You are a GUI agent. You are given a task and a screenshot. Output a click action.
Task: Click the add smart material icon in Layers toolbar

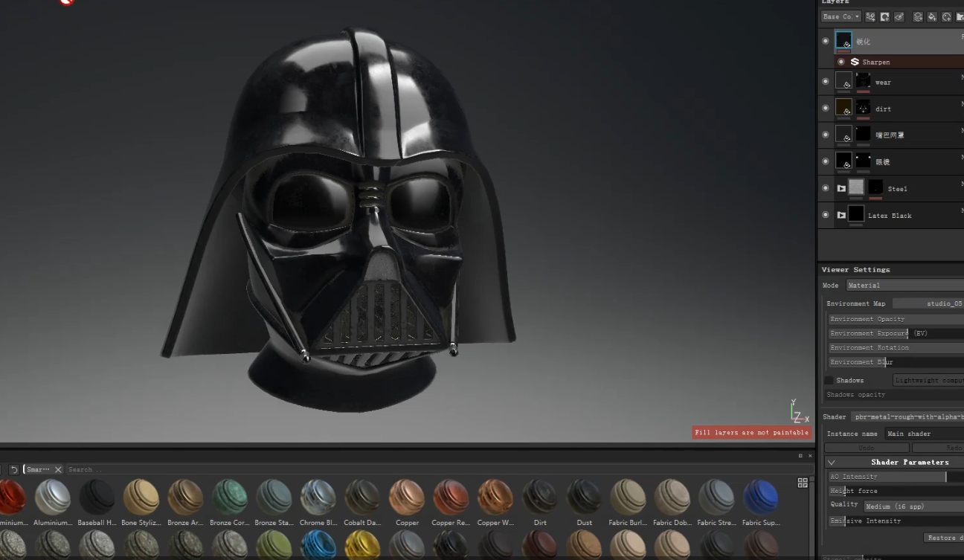(x=946, y=16)
